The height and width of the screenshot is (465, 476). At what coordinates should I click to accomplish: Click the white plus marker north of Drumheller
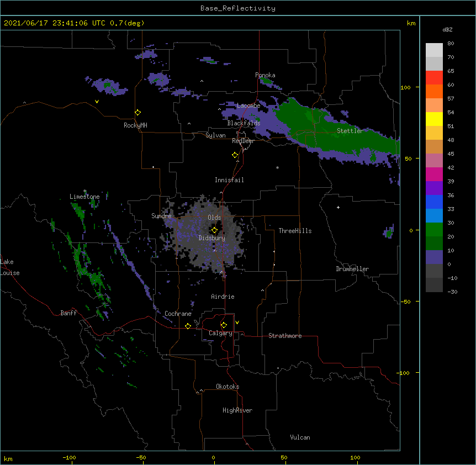click(338, 207)
